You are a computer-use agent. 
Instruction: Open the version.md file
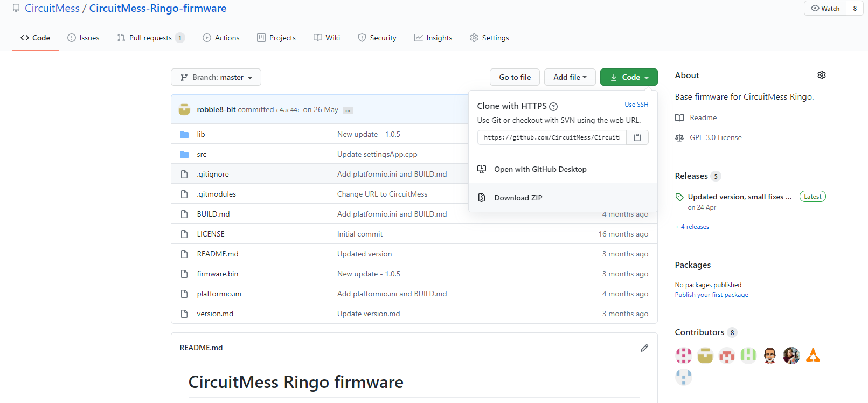(215, 314)
